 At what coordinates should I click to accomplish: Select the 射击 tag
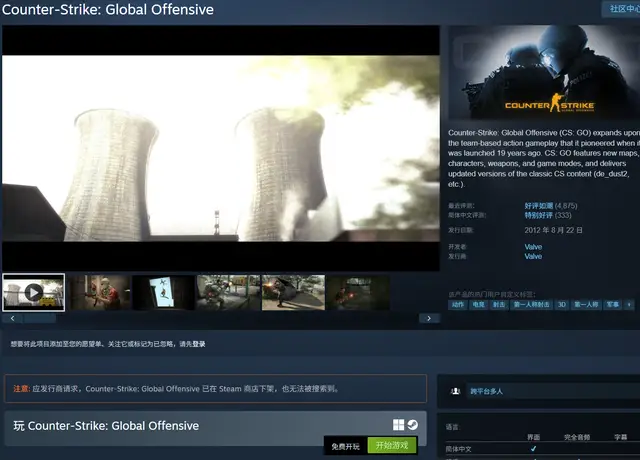pos(499,304)
